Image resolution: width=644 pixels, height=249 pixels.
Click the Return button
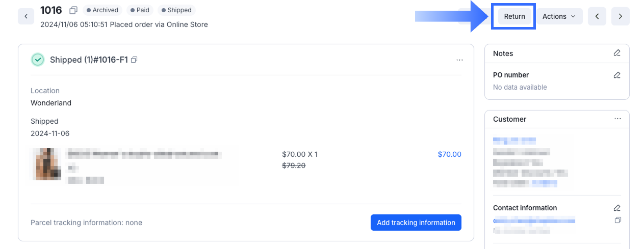coord(514,16)
